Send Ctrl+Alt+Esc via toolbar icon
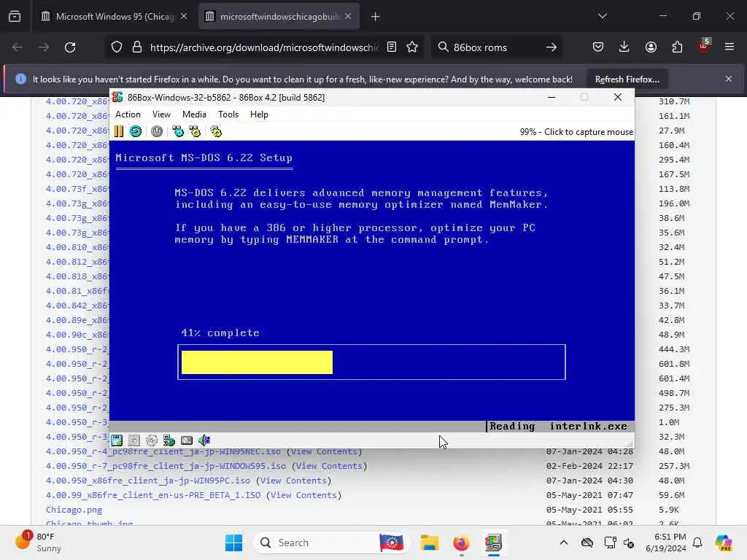 tap(195, 131)
